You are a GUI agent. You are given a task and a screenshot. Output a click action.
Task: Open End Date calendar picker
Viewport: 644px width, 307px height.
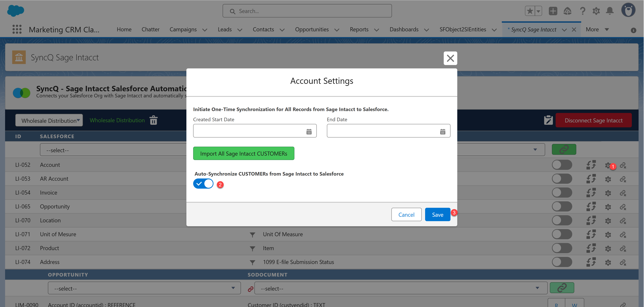[x=443, y=132]
